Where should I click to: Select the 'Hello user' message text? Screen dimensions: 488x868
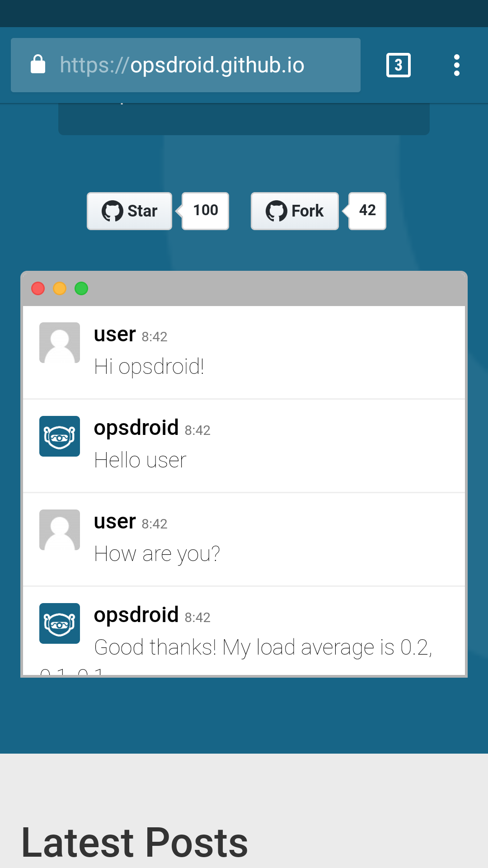(141, 460)
